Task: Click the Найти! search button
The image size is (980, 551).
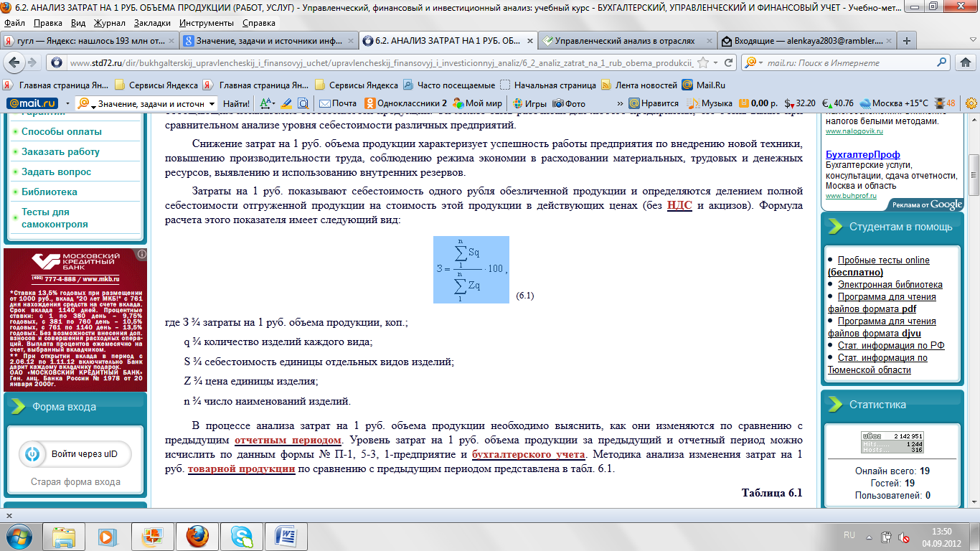Action: pos(236,103)
